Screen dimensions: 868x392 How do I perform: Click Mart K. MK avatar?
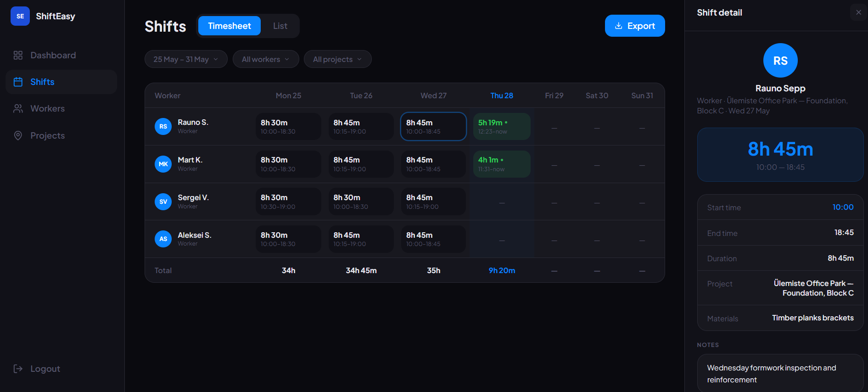click(163, 164)
